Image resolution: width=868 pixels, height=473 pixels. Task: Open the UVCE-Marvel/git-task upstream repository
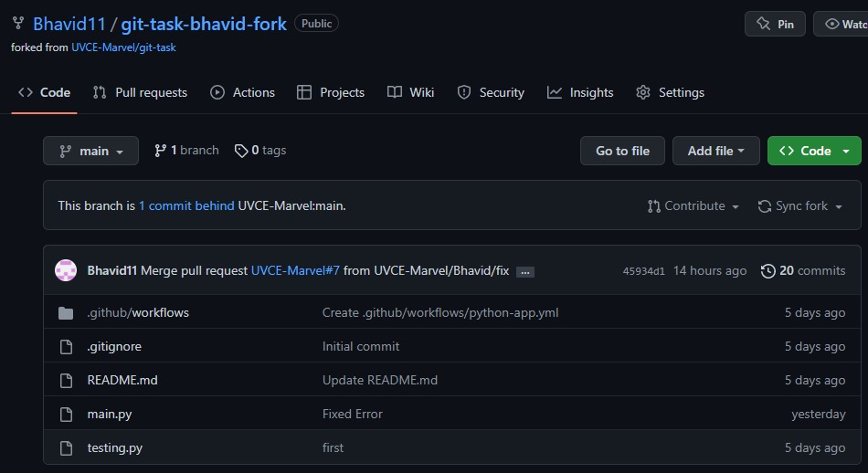pos(123,47)
